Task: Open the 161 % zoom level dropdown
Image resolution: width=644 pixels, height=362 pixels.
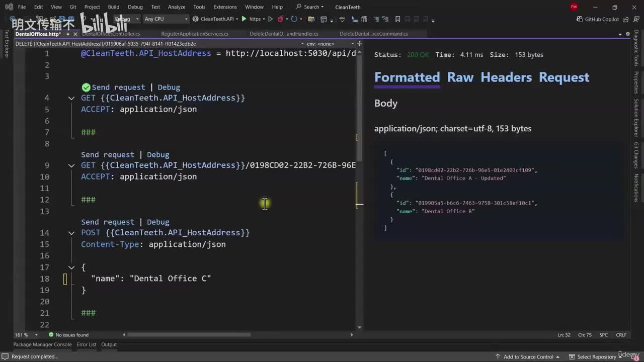Action: tap(26, 335)
